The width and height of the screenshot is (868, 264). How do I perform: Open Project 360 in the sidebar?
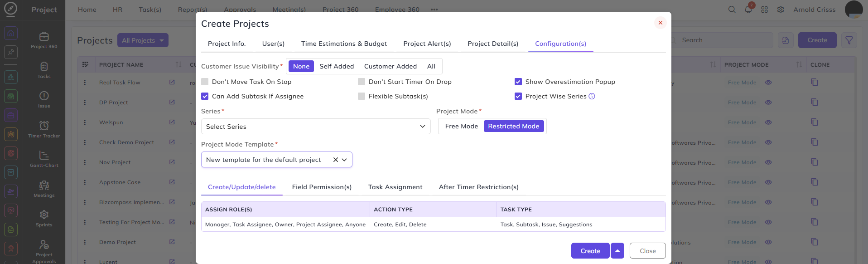click(x=44, y=40)
